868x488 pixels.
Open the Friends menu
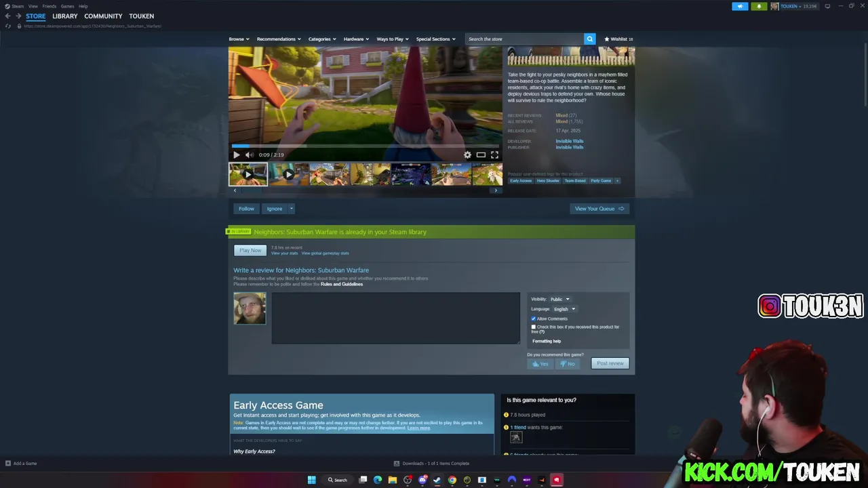click(x=50, y=6)
